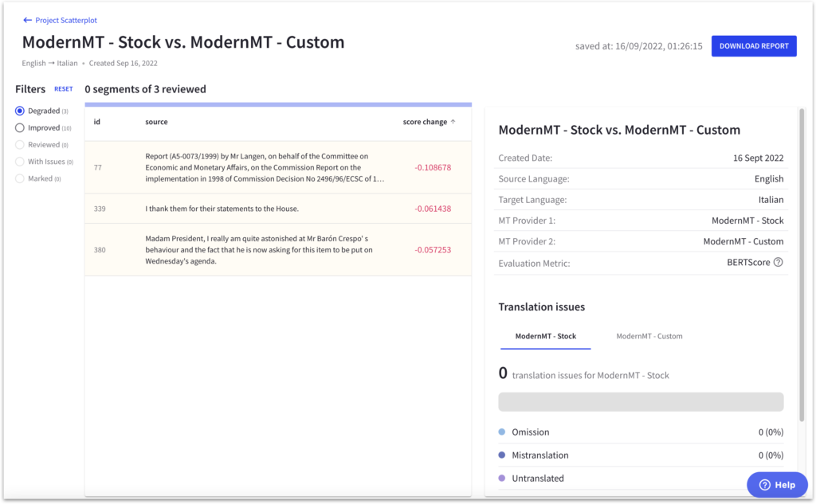Screen dimensions: 816x504
Task: Click the MT Provider 2 value ModernMT - Custom
Action: (743, 241)
